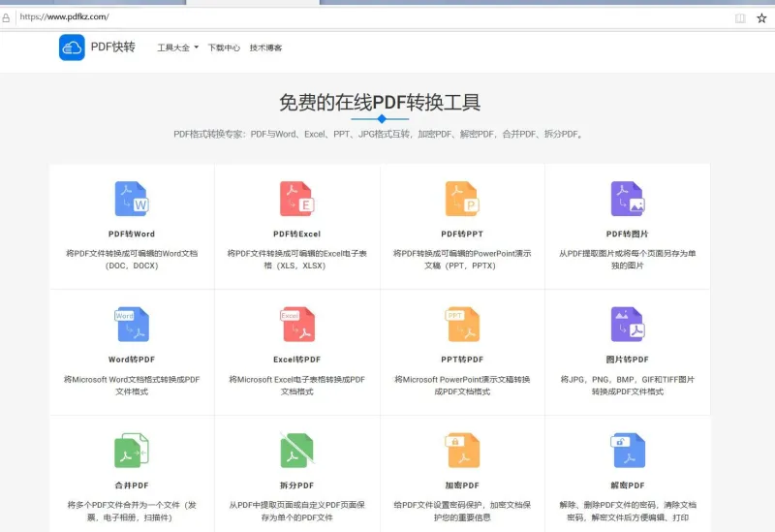Open the PDF转Excel tool icon

click(x=297, y=199)
